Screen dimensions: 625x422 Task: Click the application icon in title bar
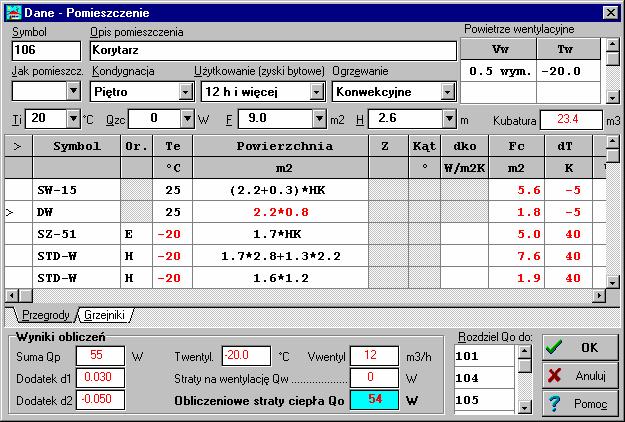click(14, 13)
